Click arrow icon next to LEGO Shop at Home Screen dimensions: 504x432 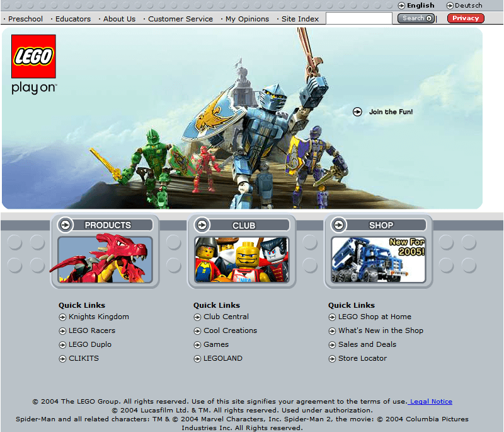coord(332,317)
